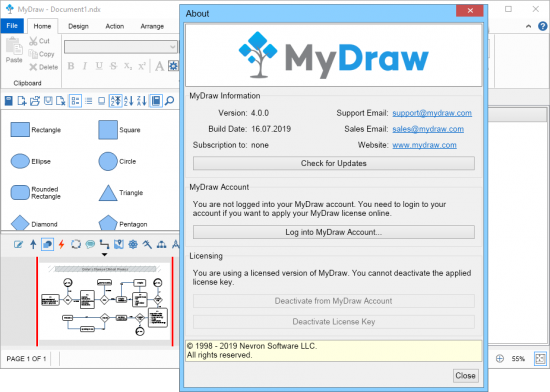Open support@mydraw.com email link
This screenshot has width=550, height=392.
point(432,113)
